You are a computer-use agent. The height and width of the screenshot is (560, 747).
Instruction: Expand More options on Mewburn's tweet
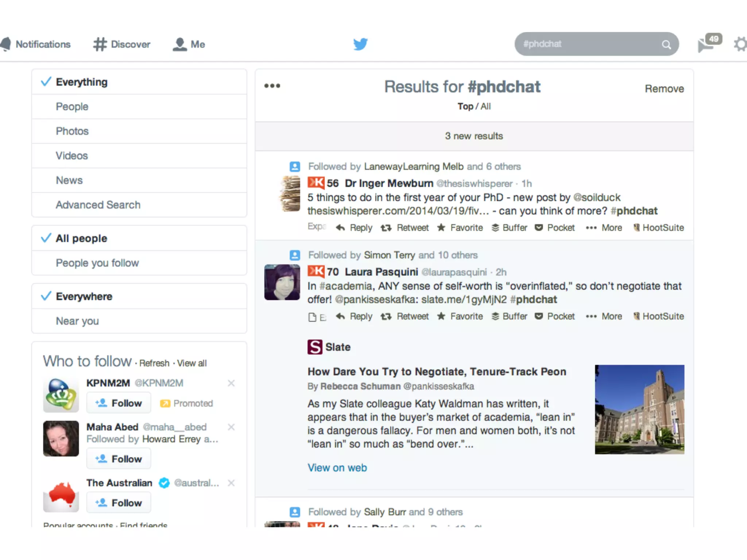(604, 228)
